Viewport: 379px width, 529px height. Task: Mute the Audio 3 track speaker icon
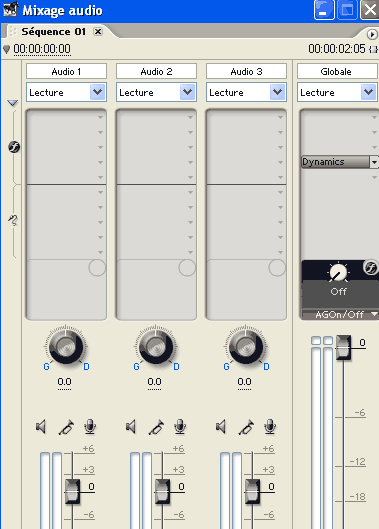[x=221, y=427]
